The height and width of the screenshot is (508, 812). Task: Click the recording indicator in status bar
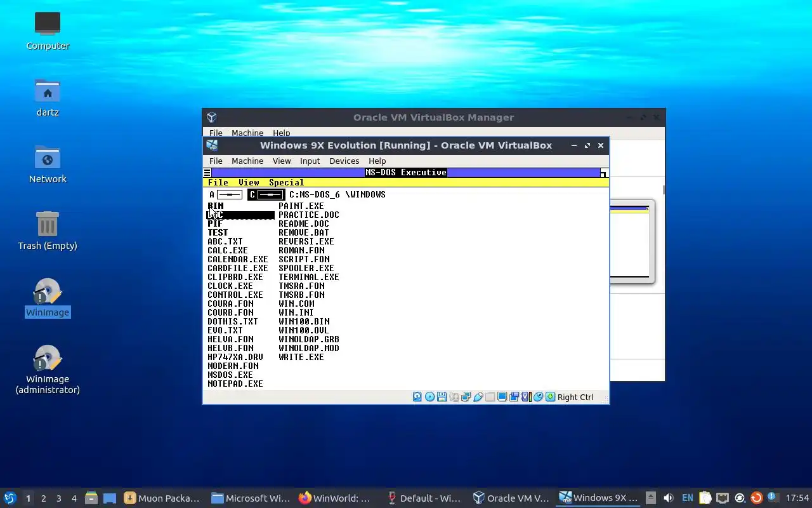pos(514,397)
